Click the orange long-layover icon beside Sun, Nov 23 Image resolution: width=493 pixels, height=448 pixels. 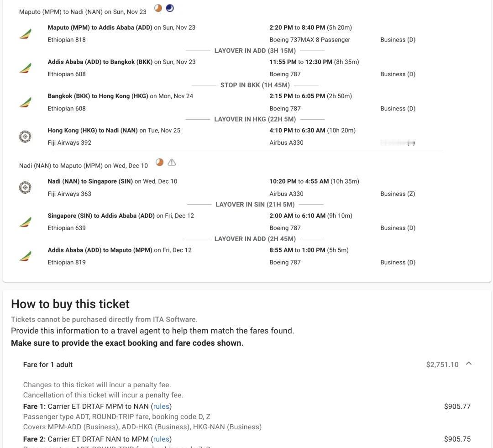point(158,8)
